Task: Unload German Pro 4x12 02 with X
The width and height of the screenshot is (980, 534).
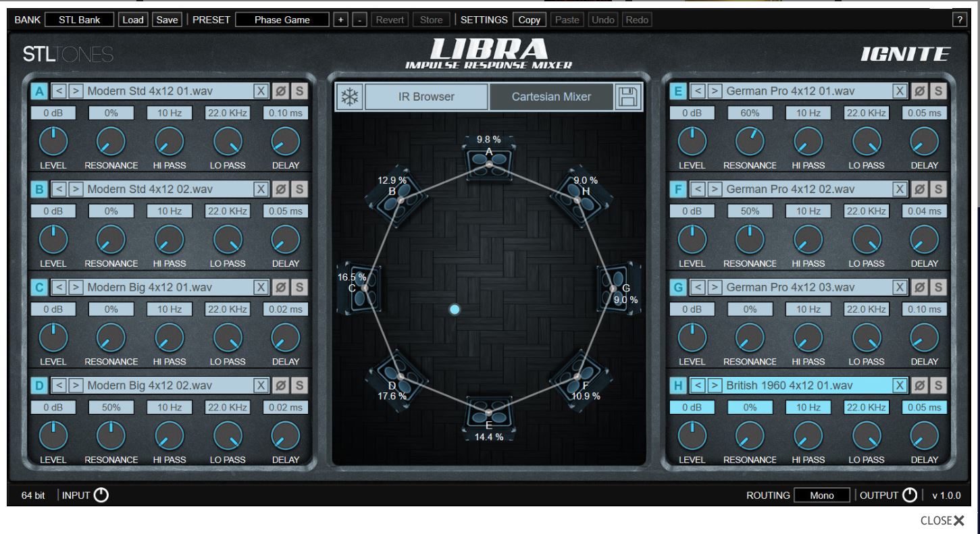Action: point(900,190)
